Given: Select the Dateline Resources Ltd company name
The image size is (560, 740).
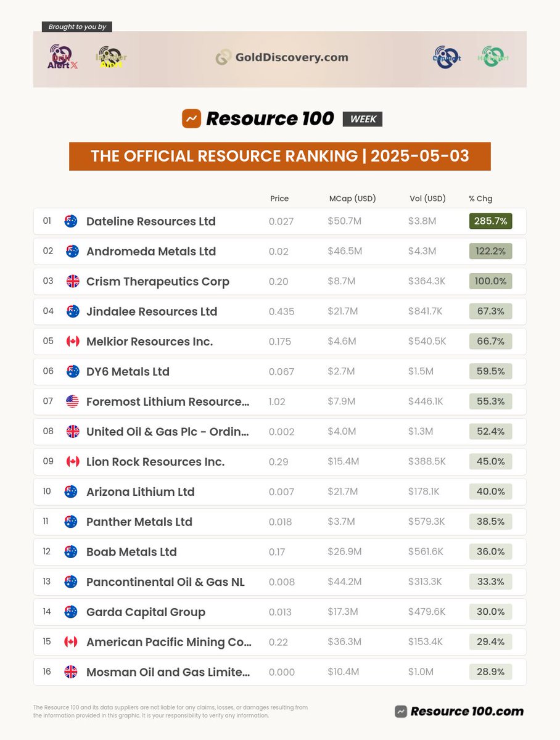Looking at the screenshot, I should coord(151,221).
